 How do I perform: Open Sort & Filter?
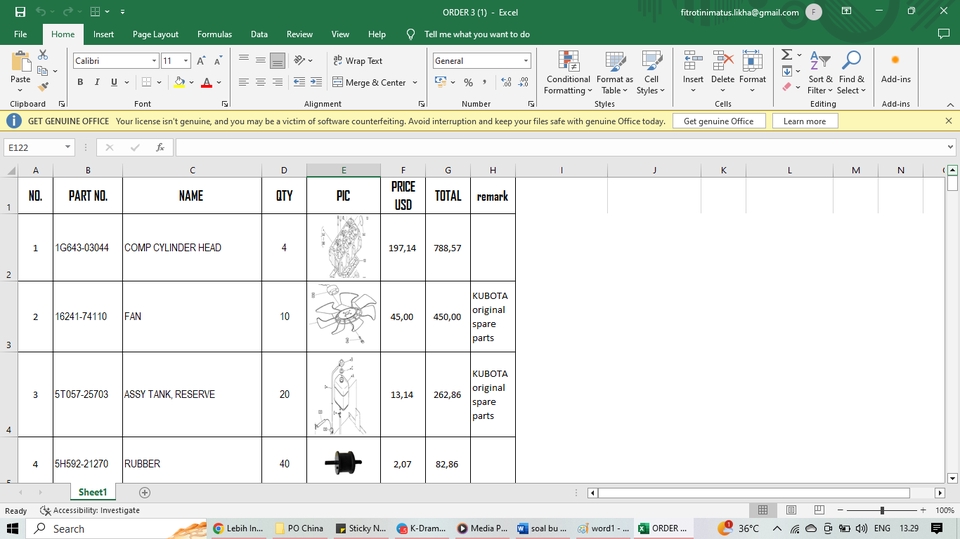click(820, 73)
